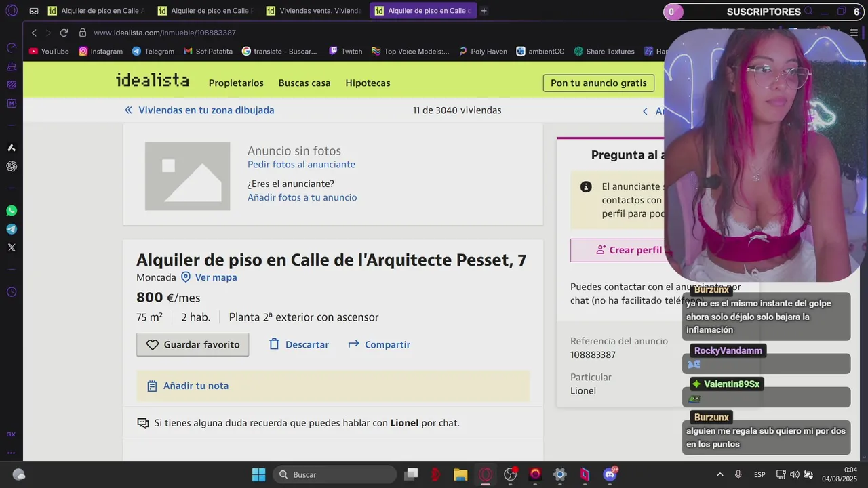Open Share Textures bookmark
Viewport: 868px width, 488px height.
coord(604,51)
